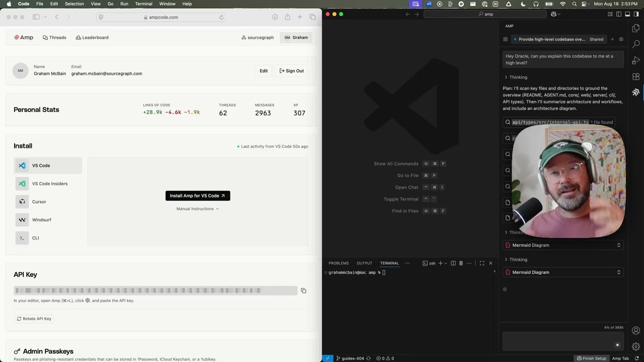Open more panel views ellipsis after TERMINAL
This screenshot has width=644, height=362.
tap(407, 263)
